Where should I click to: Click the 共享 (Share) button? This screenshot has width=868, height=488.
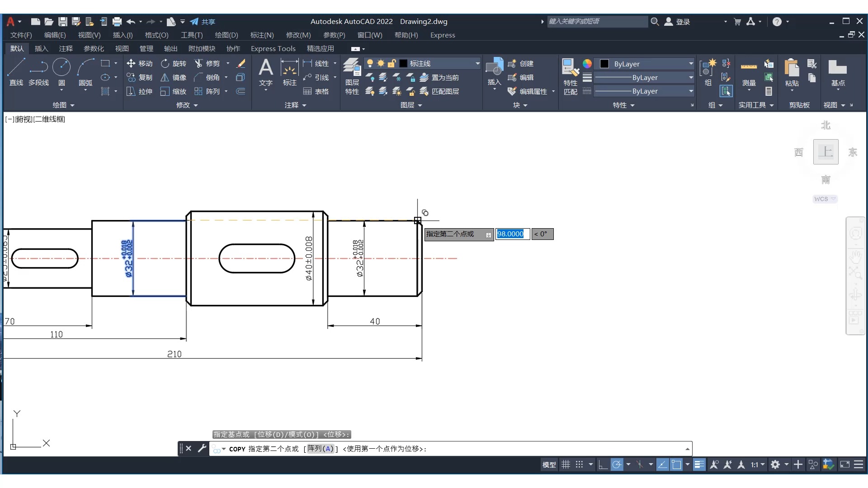[203, 21]
